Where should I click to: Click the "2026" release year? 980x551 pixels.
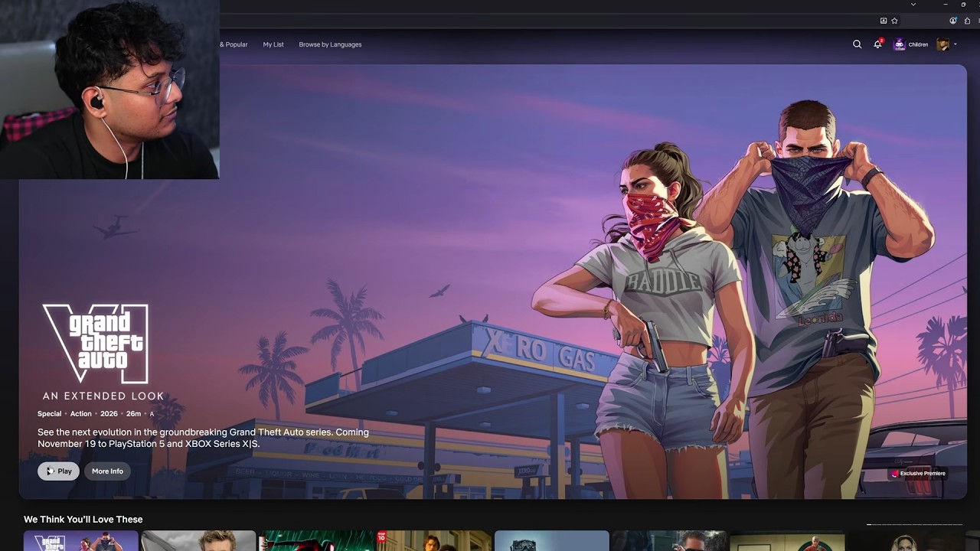(109, 414)
